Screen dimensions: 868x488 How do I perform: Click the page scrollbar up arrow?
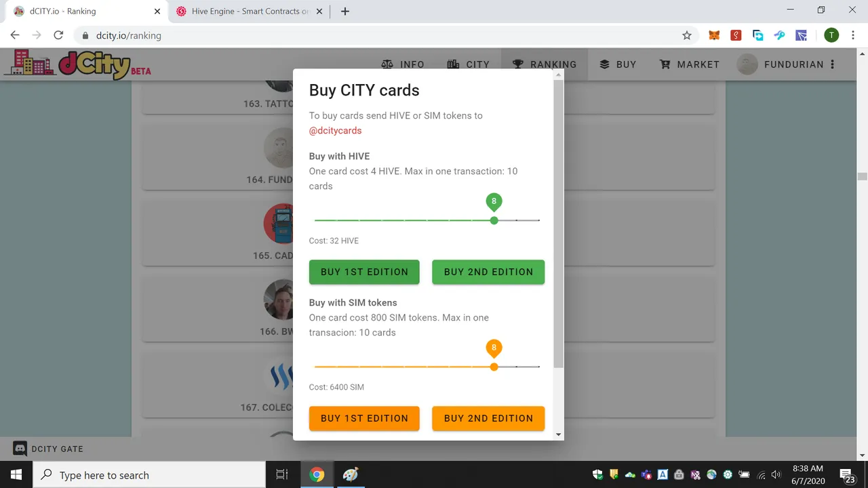tap(862, 54)
